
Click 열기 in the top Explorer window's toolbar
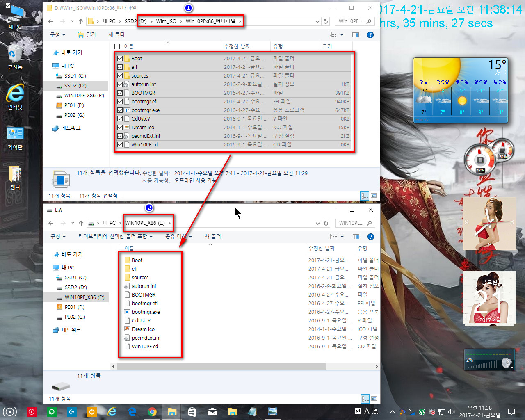coord(87,35)
